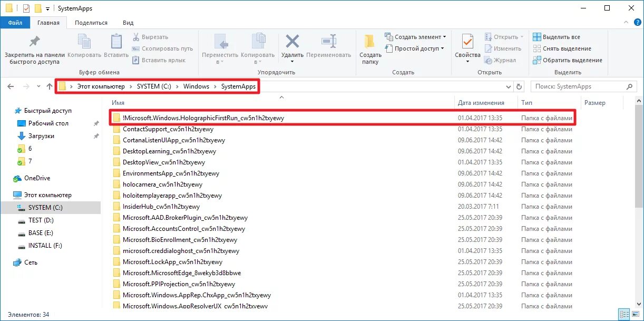Screen dimensions: 644x321
Task: Click Скопировать путь in ribbon
Action: click(x=162, y=48)
